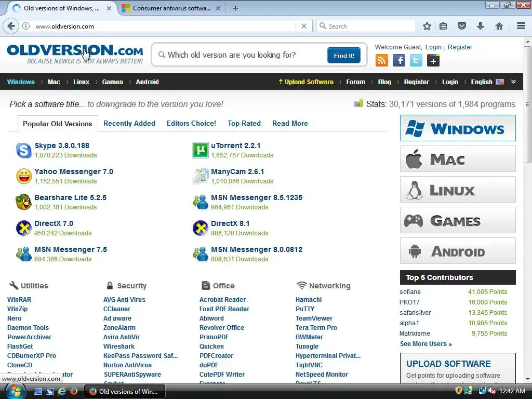Click the large Android platform button

pyautogui.click(x=458, y=251)
